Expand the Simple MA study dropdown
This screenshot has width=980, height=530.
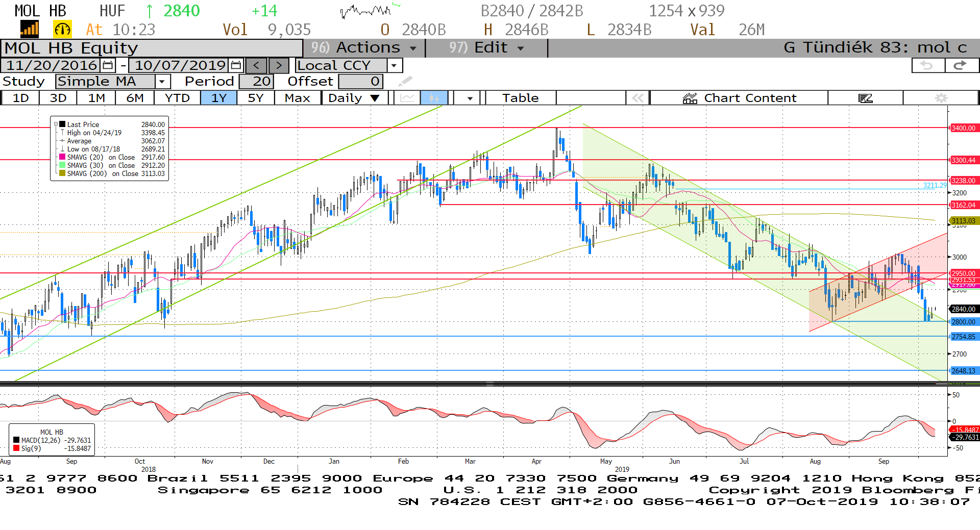162,81
